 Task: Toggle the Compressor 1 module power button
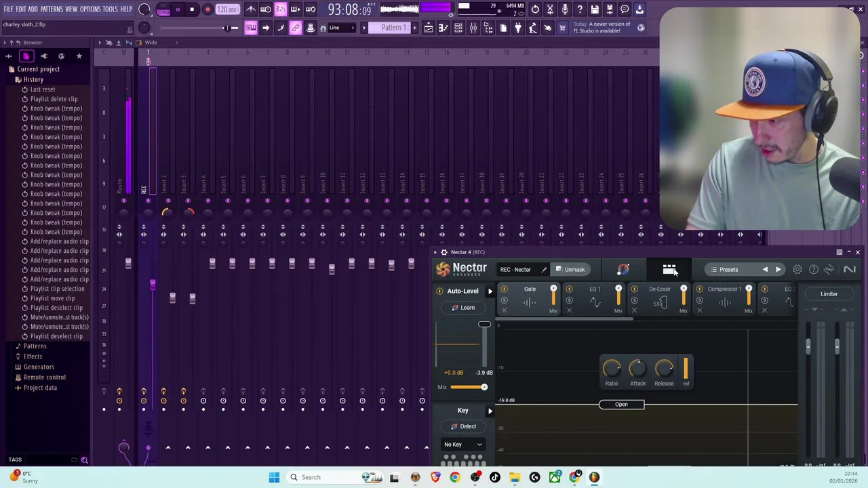(699, 289)
